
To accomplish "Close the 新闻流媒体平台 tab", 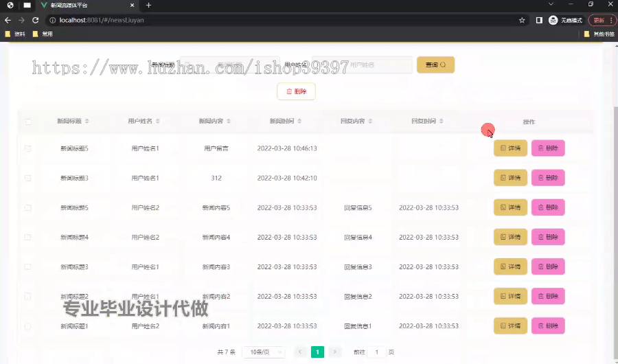I will (132, 5).
